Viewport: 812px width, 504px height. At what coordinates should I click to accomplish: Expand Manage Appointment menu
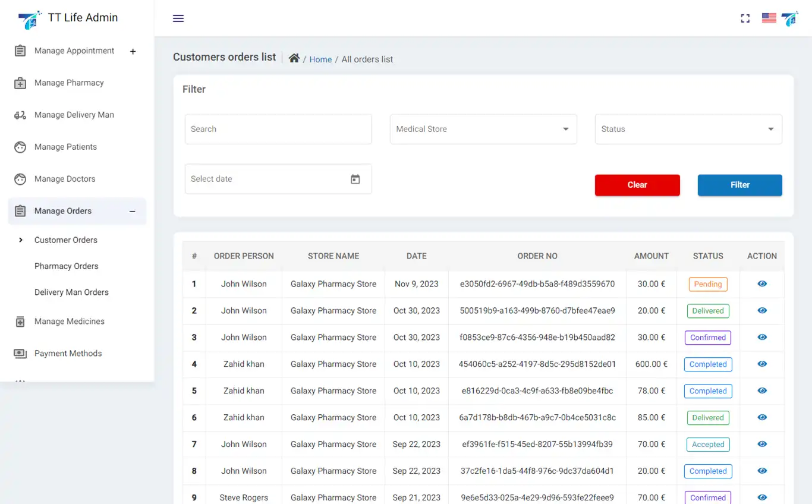point(133,51)
